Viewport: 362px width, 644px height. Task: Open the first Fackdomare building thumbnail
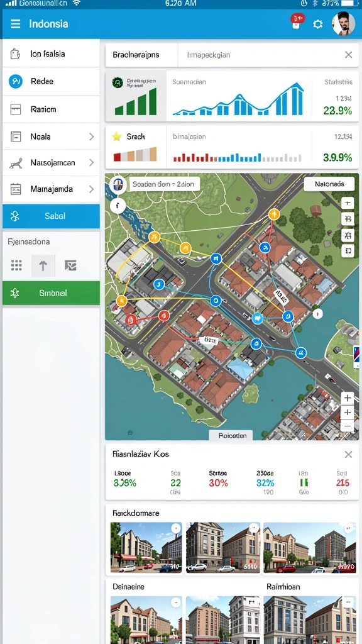146,548
